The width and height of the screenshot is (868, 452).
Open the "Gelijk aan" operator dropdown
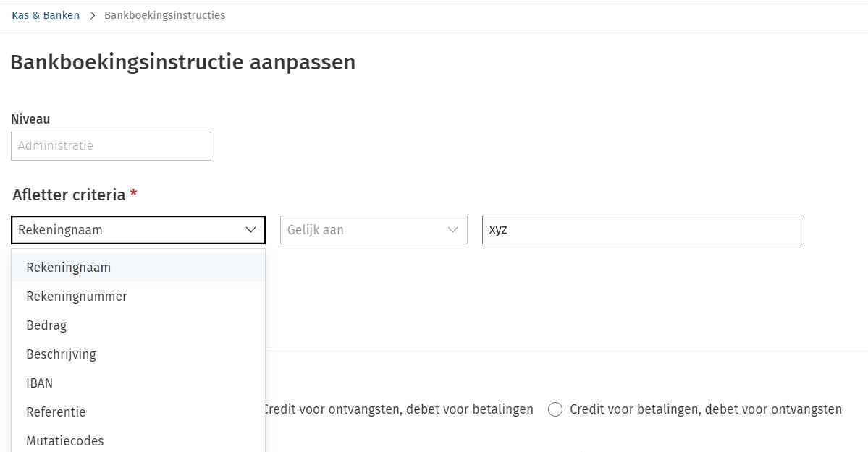(374, 229)
